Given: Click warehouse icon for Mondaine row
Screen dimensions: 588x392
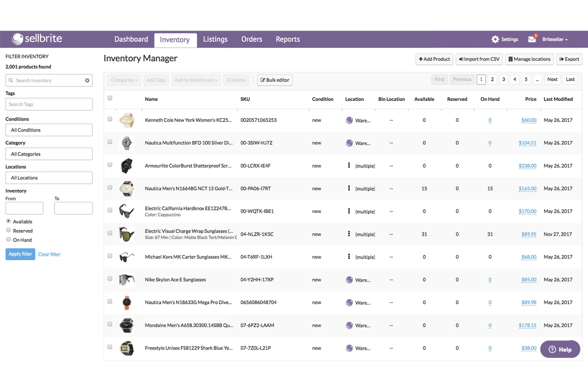Looking at the screenshot, I should click(x=349, y=325).
